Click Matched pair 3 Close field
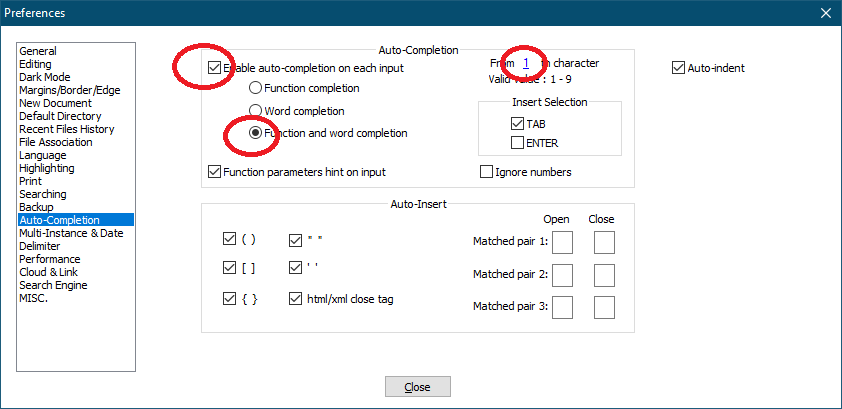The image size is (842, 409). [604, 308]
